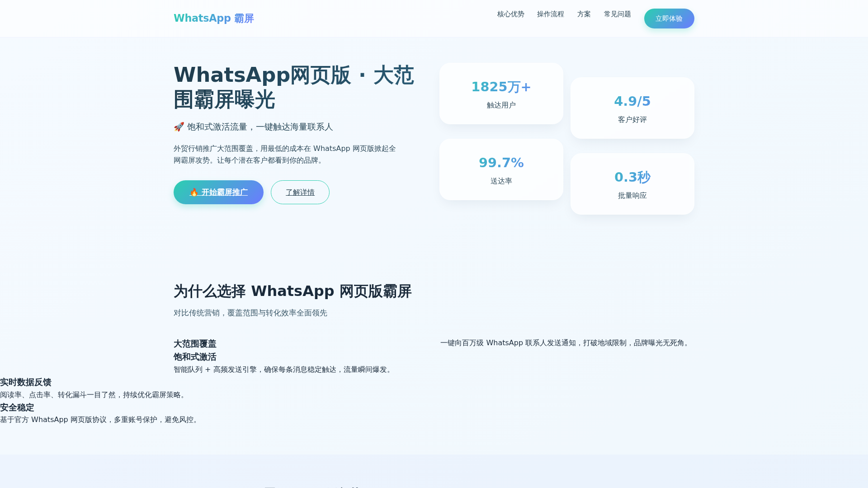Viewport: 868px width, 488px height.
Task: Click the text 一键向百万级 WhatsApp 联系人发送通知
Action: pos(508,343)
